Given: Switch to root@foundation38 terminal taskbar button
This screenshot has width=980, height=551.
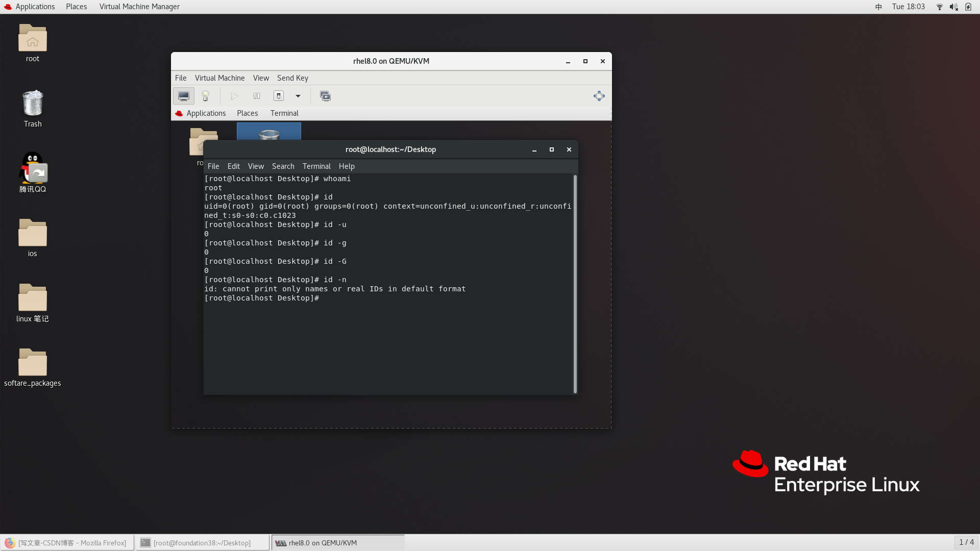Looking at the screenshot, I should [202, 543].
